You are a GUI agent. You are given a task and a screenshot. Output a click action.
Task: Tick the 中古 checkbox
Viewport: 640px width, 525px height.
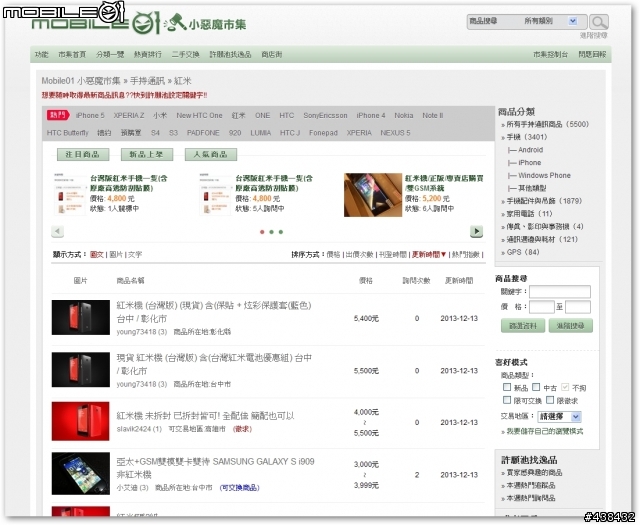pos(536,387)
